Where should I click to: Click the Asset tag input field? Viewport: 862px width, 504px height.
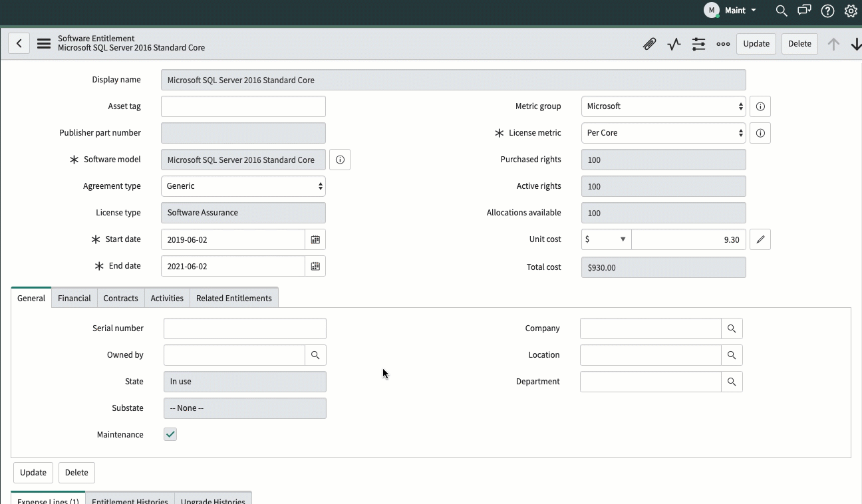pyautogui.click(x=243, y=106)
